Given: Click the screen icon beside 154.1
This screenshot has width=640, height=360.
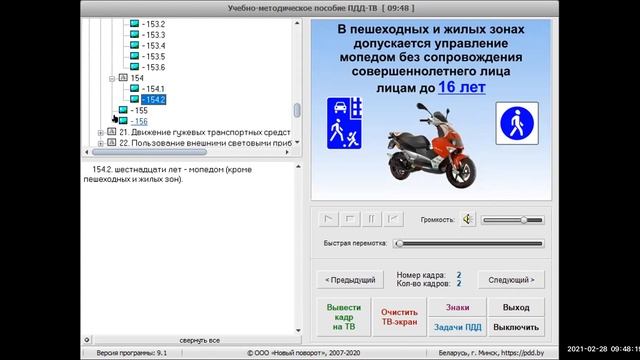Looking at the screenshot, I should coord(134,88).
